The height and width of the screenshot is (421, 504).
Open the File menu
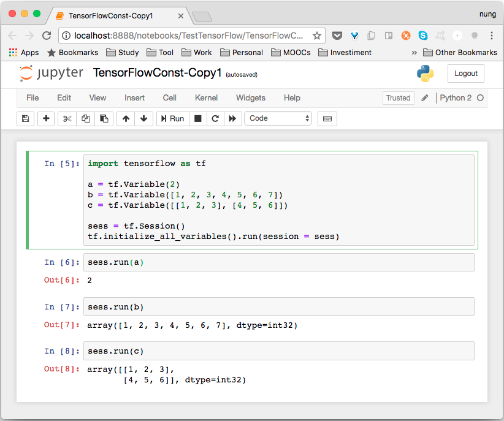32,97
